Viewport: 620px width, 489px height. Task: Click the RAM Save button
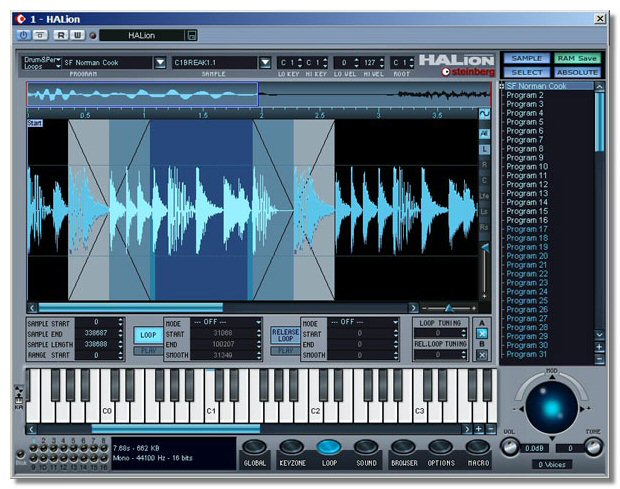(577, 59)
